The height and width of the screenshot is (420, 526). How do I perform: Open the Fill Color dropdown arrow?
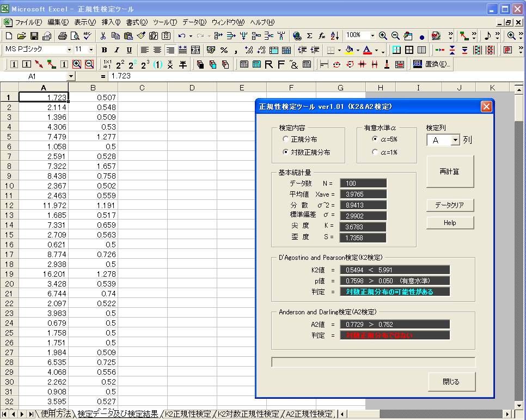click(358, 50)
